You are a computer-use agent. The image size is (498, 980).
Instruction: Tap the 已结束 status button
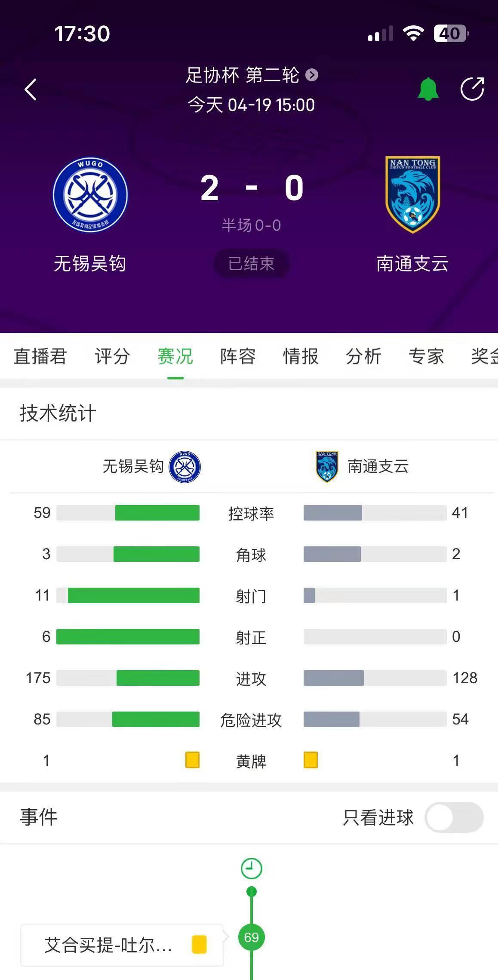pyautogui.click(x=251, y=263)
